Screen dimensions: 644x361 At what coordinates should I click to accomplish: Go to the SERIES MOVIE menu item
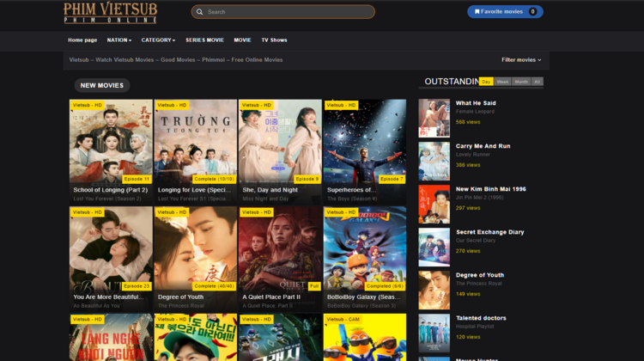(x=204, y=40)
